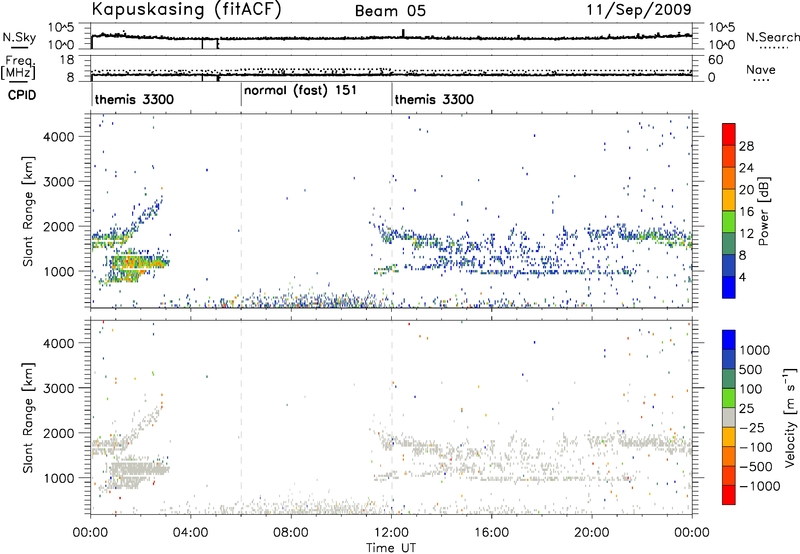
Task: Click the -500 tick on Velocity colorbar
Action: click(756, 467)
